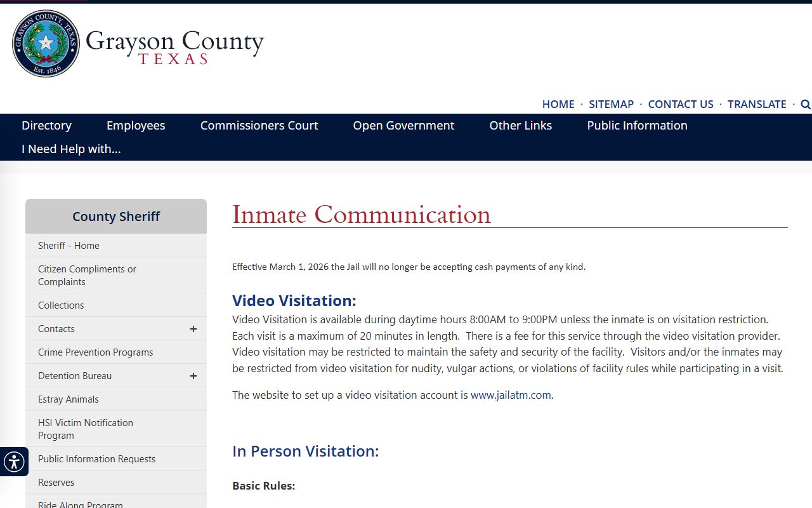Click the In Person Visitation: heading
Image resolution: width=812 pixels, height=508 pixels.
click(x=305, y=451)
